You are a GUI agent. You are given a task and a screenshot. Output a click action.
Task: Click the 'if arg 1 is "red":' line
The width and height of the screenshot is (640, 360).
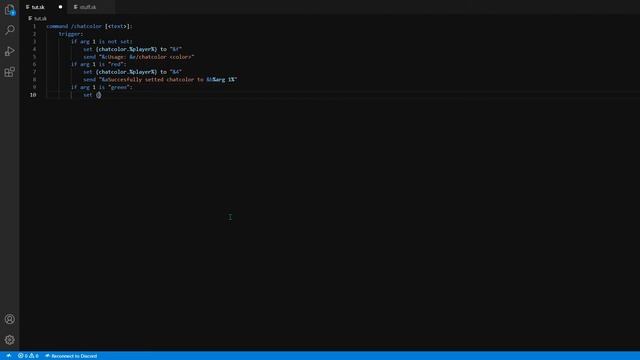pyautogui.click(x=98, y=64)
